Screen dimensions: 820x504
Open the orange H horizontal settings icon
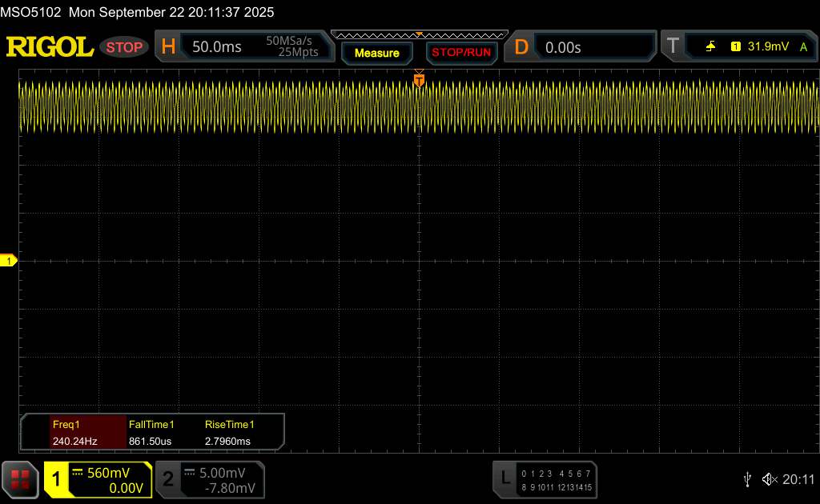tap(168, 47)
